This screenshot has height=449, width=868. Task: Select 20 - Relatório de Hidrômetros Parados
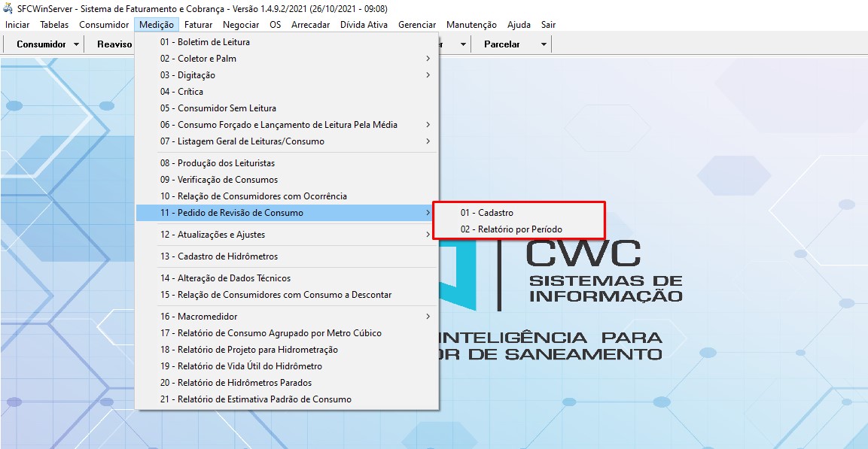pyautogui.click(x=236, y=383)
